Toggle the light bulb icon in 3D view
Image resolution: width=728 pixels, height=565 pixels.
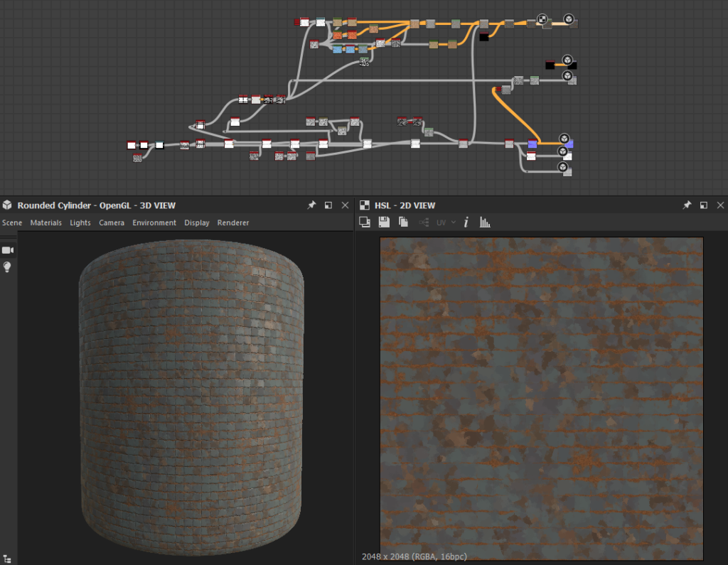(x=8, y=267)
